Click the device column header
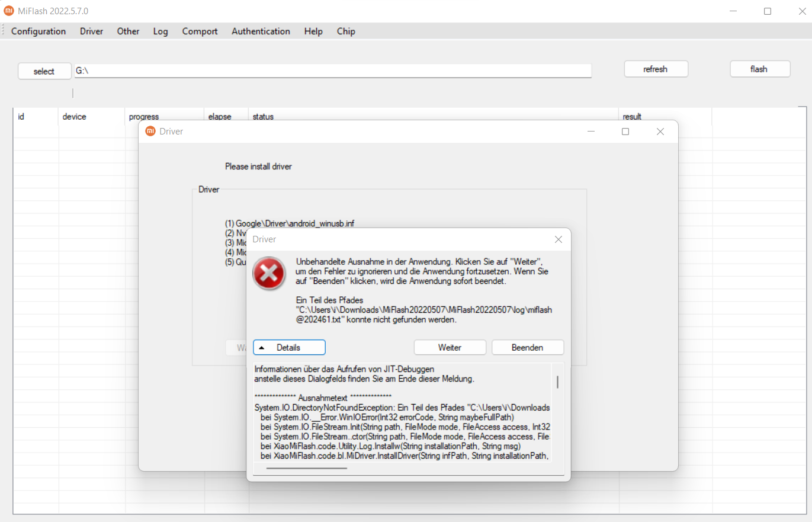 92,117
